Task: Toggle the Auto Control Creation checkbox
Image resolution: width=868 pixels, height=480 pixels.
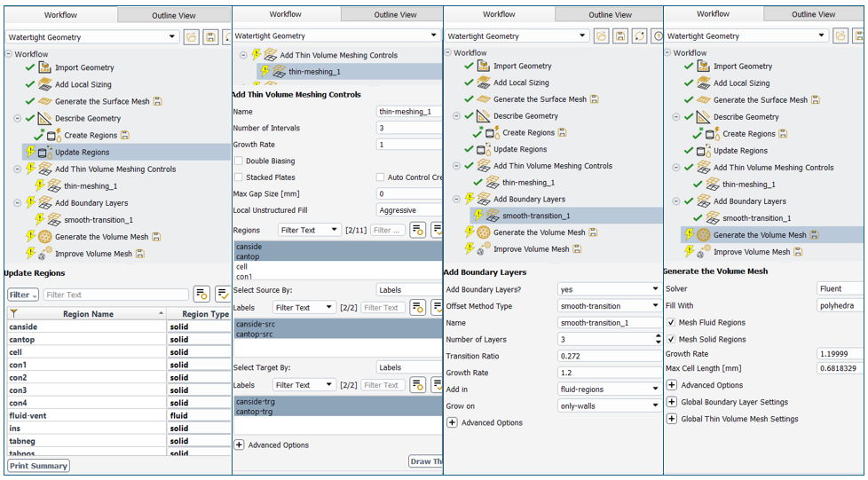Action: coord(380,177)
